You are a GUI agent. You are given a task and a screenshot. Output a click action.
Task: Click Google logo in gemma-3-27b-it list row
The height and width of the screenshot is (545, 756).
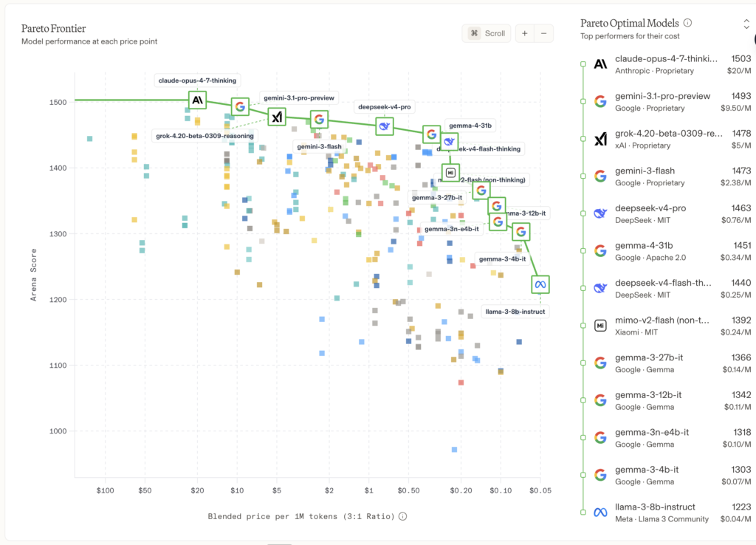(600, 363)
